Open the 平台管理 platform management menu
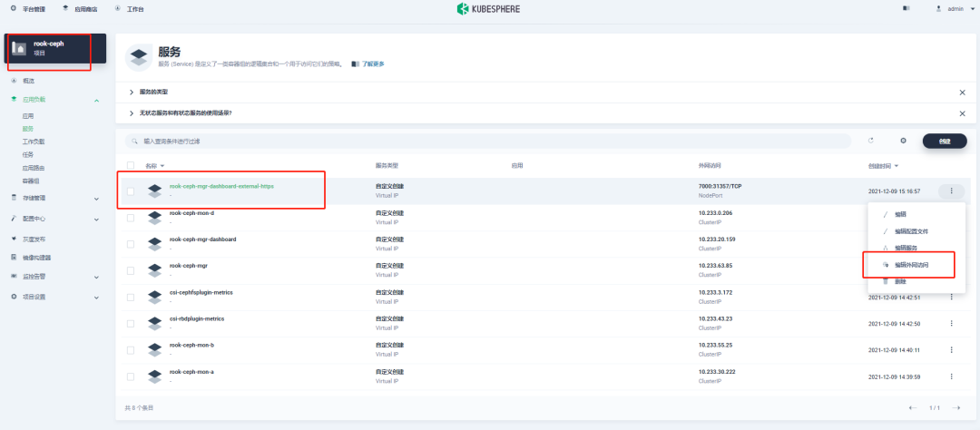Screen dimensions: 980x430 click(x=28, y=9)
